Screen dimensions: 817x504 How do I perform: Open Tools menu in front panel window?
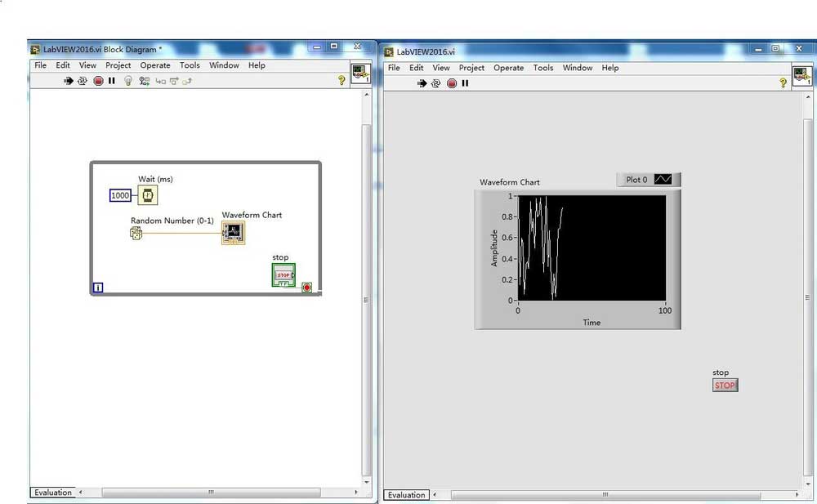[x=543, y=68]
